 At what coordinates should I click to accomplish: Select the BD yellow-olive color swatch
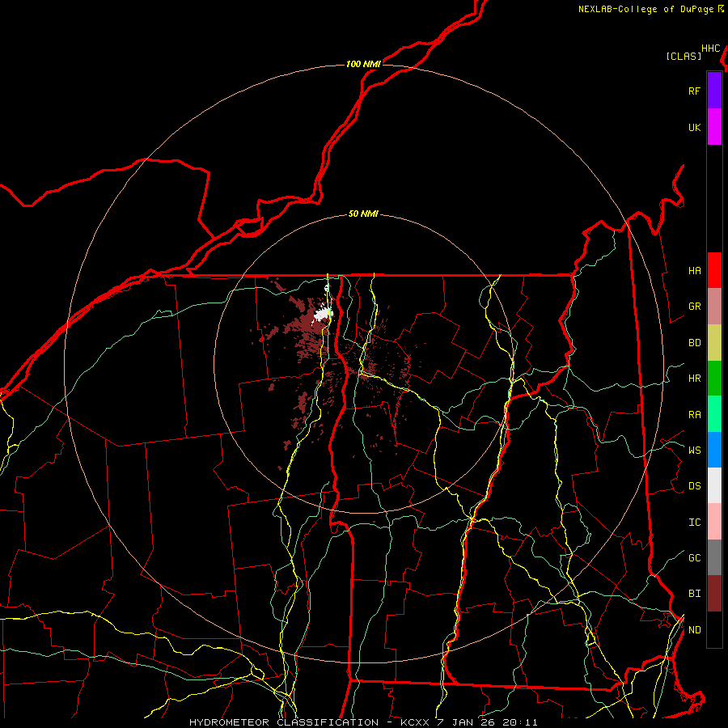714,342
